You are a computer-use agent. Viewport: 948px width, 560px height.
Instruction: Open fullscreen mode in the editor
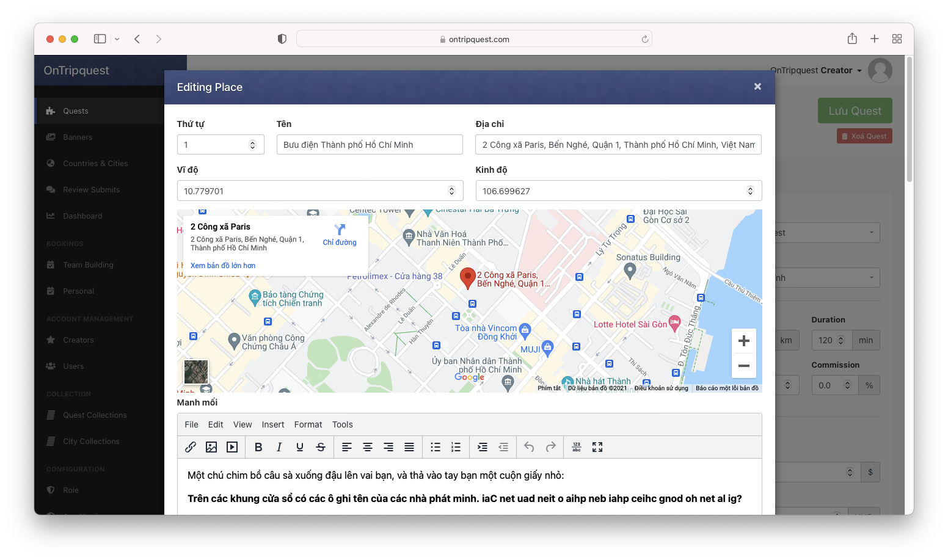tap(597, 447)
